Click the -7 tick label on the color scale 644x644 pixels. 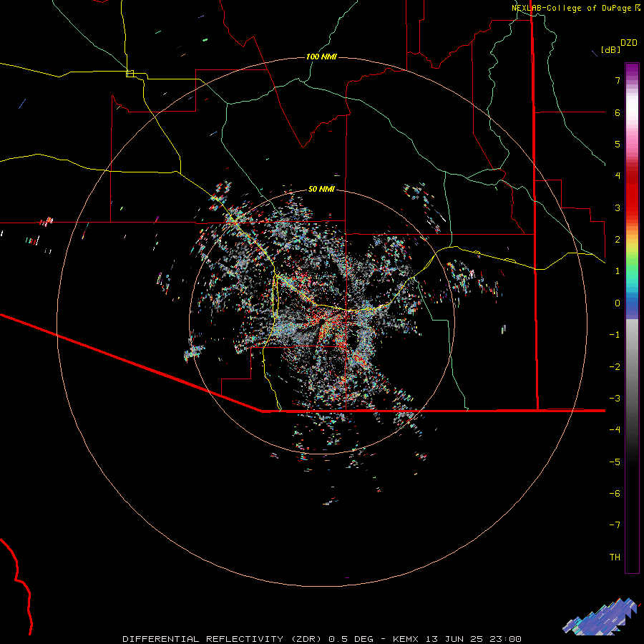pyautogui.click(x=615, y=525)
